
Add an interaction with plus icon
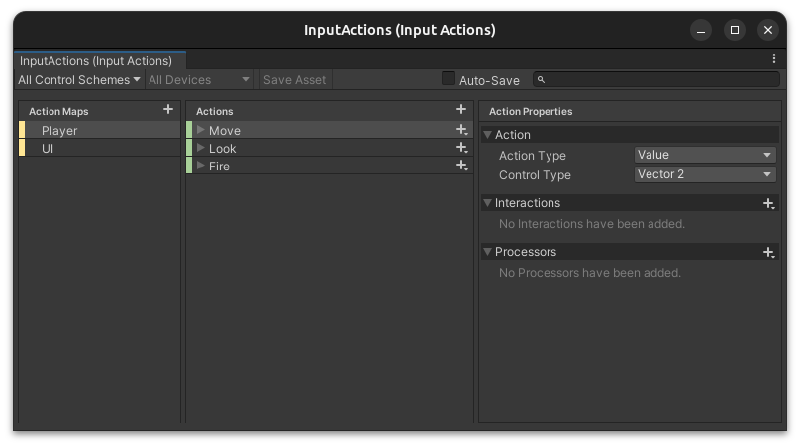(769, 204)
